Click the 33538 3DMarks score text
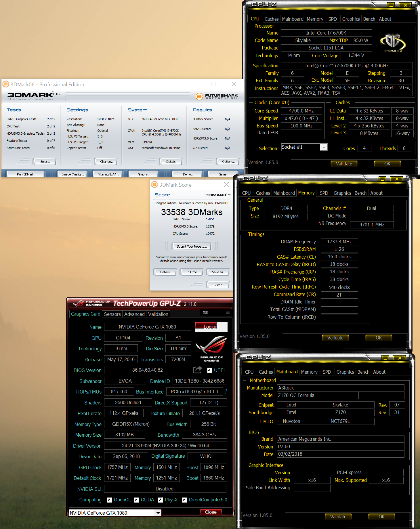The width and height of the screenshot is (420, 529). point(192,212)
